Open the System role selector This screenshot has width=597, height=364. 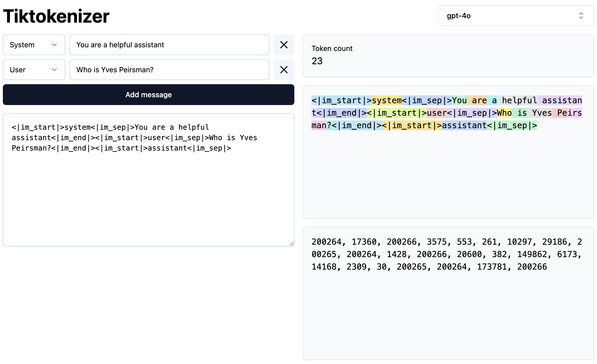click(34, 45)
